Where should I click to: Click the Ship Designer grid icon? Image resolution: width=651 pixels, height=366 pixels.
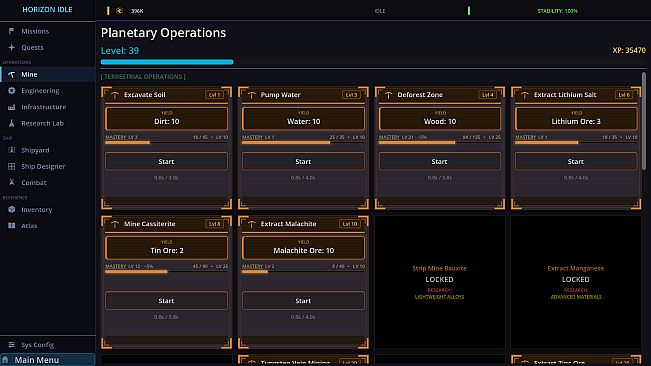pyautogui.click(x=12, y=166)
